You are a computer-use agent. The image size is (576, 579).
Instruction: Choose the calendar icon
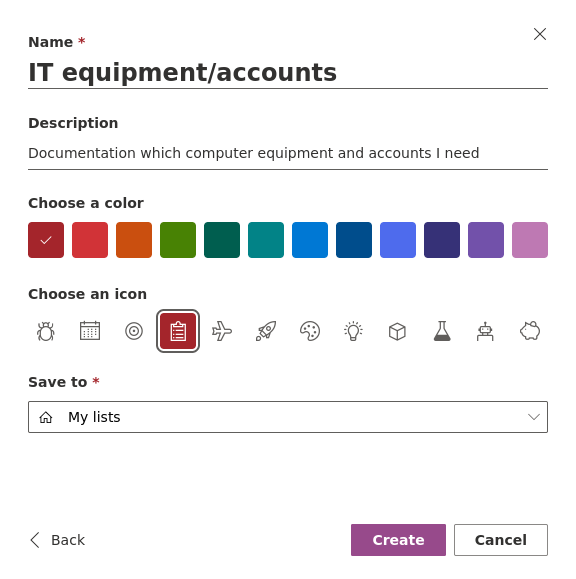pyautogui.click(x=90, y=331)
